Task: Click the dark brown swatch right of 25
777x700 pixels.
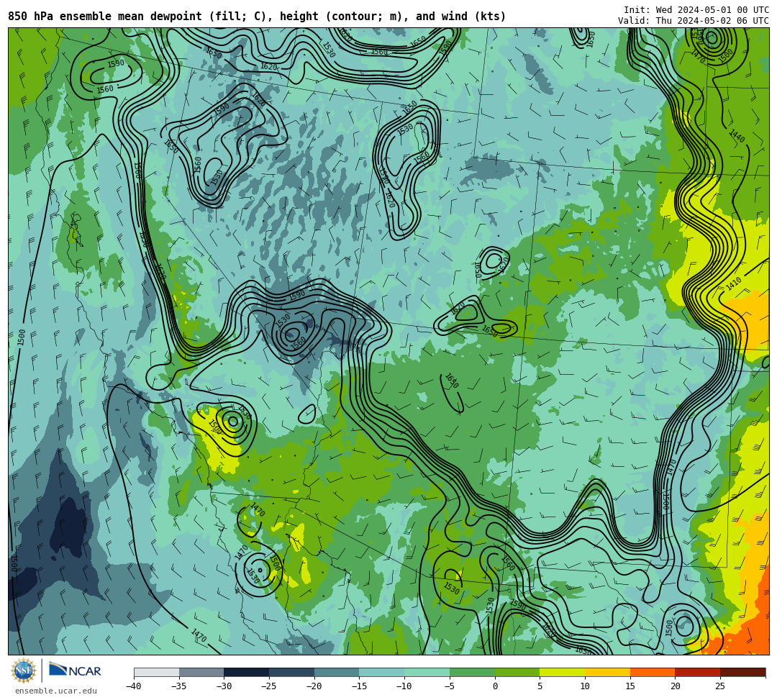Action: [x=742, y=672]
